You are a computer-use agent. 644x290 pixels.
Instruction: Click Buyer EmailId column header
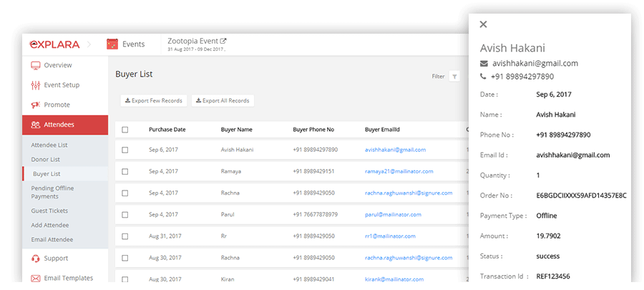click(382, 130)
